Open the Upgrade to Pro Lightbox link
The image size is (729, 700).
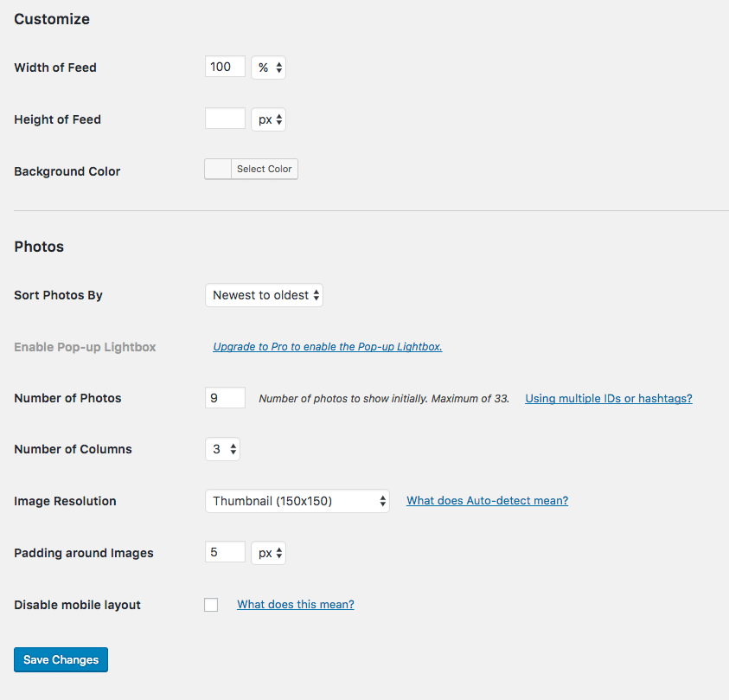pyautogui.click(x=327, y=347)
